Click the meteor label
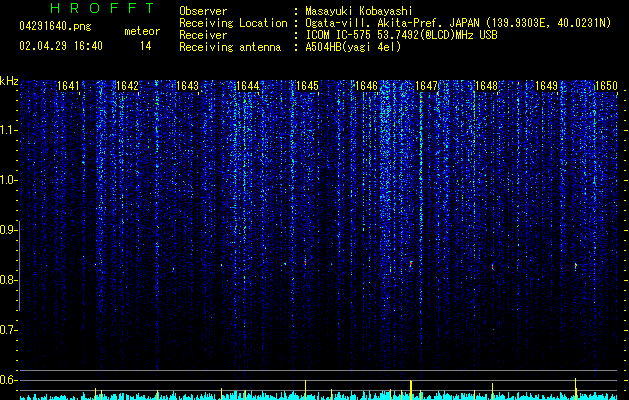Image resolution: width=629 pixels, height=400 pixels. [x=142, y=31]
